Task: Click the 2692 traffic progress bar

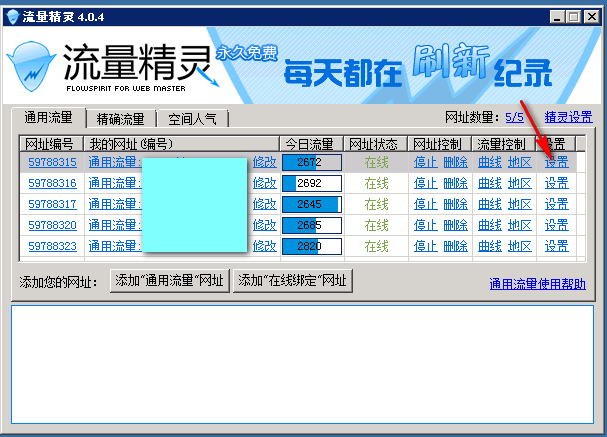Action: coord(312,183)
